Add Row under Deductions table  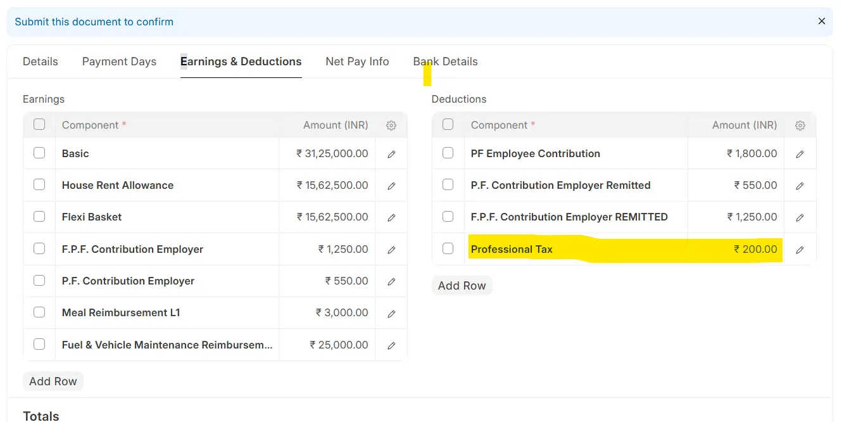pos(462,286)
